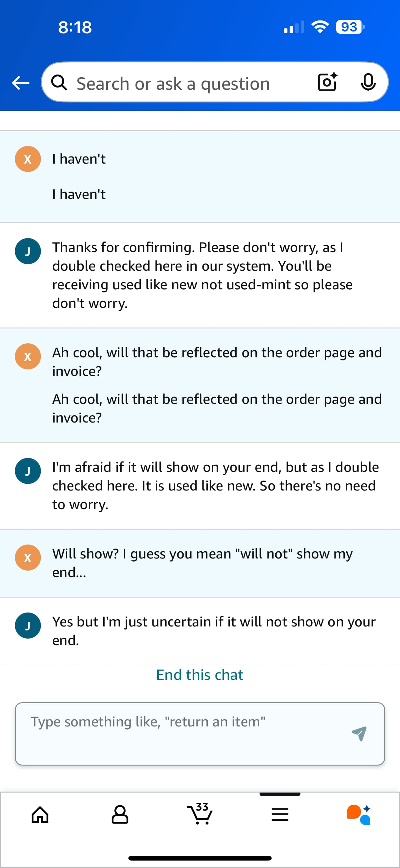Tap the search magnifying glass icon
This screenshot has width=400, height=868.
coord(59,83)
